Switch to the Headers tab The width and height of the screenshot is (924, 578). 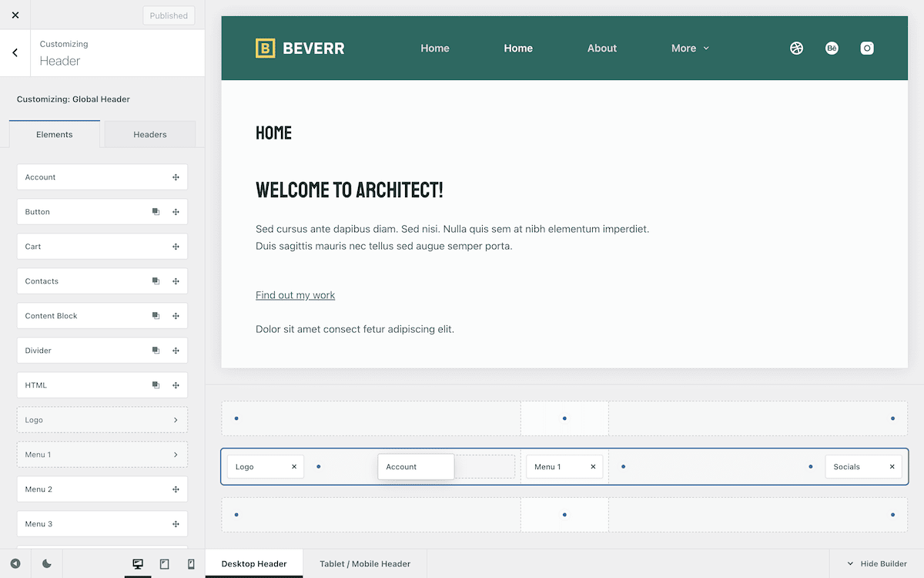click(x=150, y=134)
